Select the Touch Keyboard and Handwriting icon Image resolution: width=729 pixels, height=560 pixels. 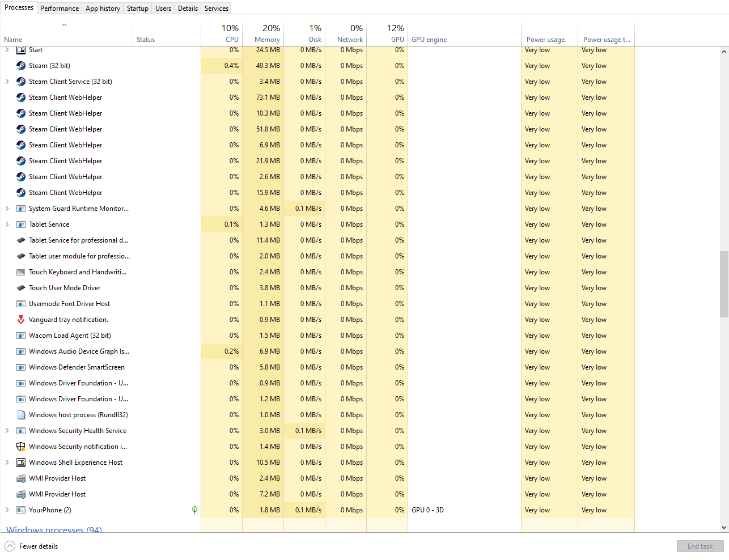pyautogui.click(x=21, y=272)
